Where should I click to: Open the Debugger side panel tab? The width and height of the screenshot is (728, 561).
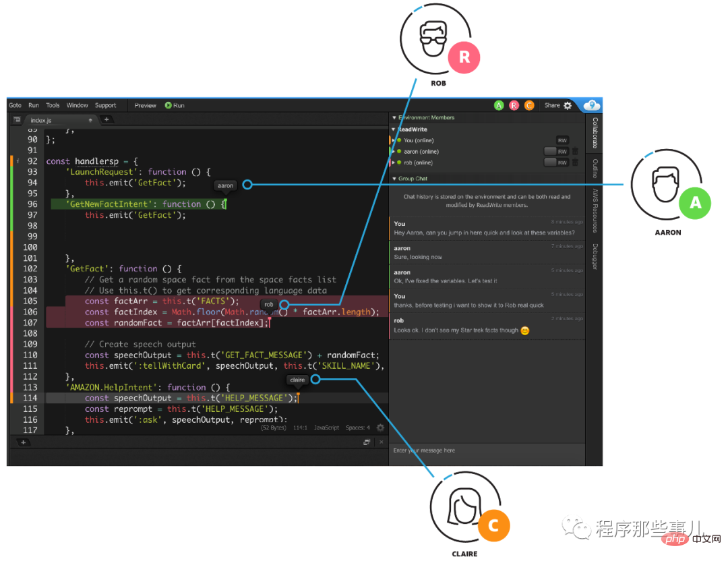tap(595, 256)
